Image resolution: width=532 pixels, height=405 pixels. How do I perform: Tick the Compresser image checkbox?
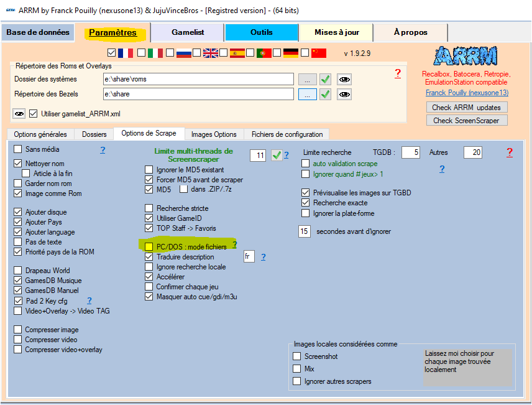pyautogui.click(x=17, y=330)
